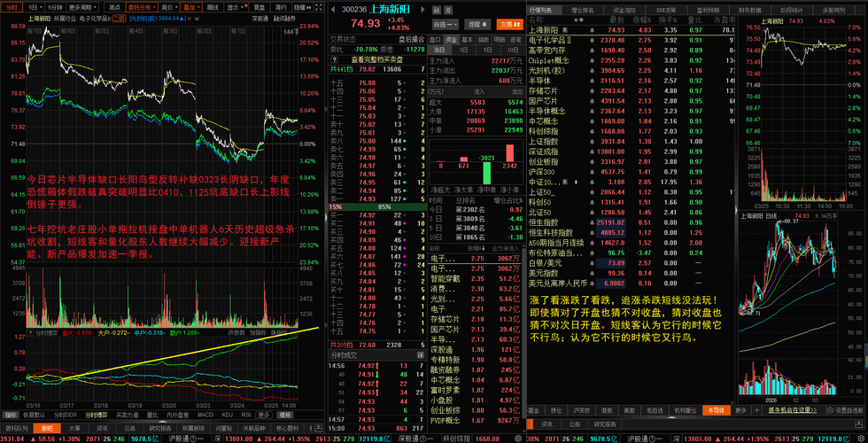The height and width of the screenshot is (443, 868).
Task: Click the 15%/85% buy-sell ratio bar
Action: point(377,206)
